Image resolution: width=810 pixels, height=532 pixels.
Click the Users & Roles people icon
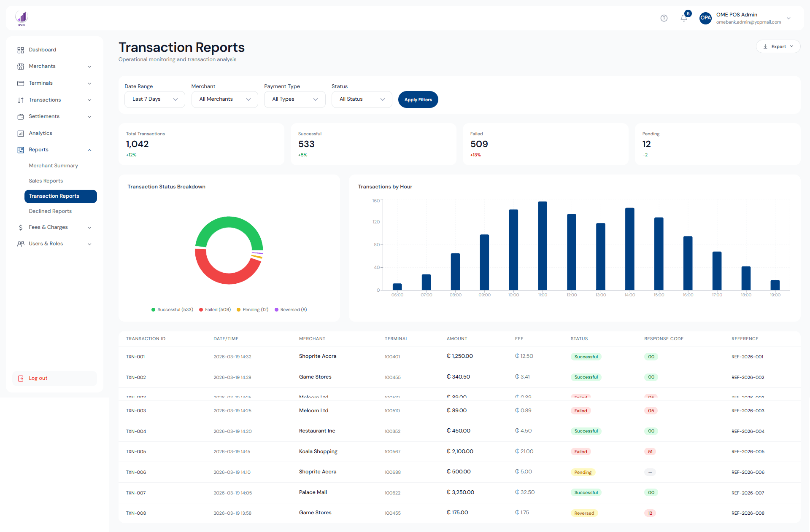[x=21, y=244]
